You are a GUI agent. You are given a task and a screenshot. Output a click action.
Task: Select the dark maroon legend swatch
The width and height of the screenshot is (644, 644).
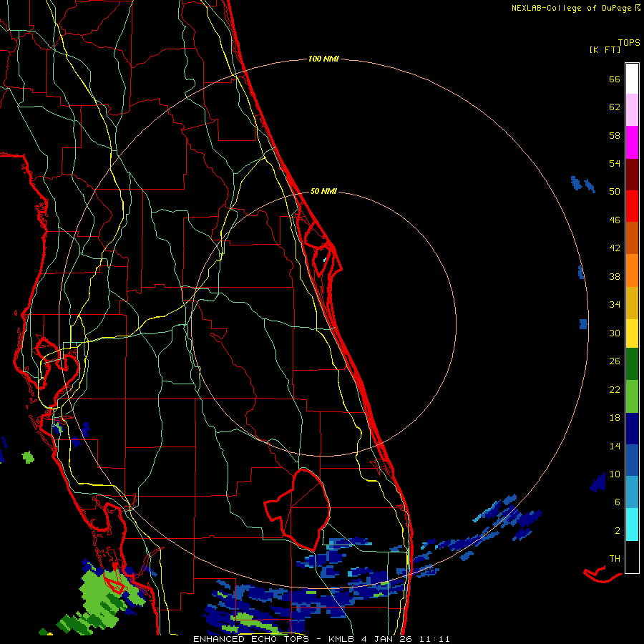(632, 175)
